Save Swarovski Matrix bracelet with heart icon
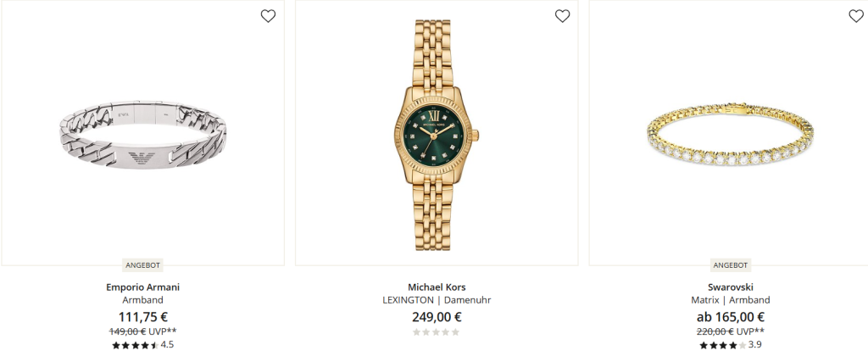The image size is (868, 356). (856, 16)
